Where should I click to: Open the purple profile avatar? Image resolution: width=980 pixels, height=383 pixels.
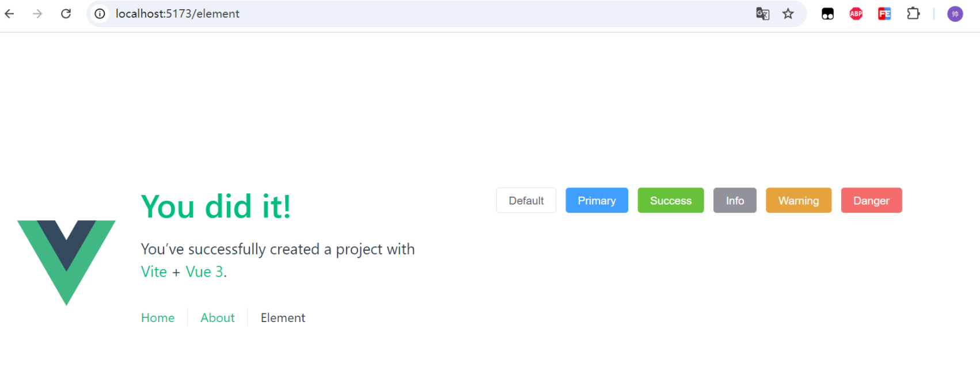tap(955, 14)
